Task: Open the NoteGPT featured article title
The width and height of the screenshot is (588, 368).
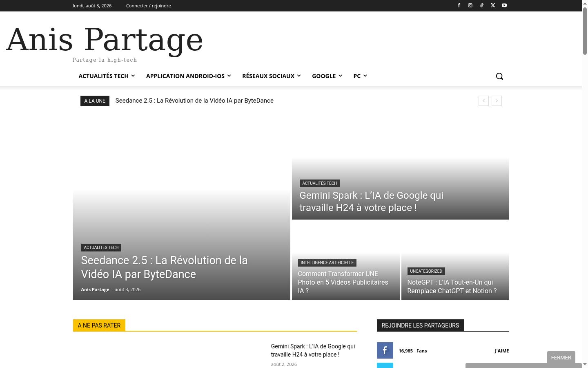Action: [x=452, y=287]
